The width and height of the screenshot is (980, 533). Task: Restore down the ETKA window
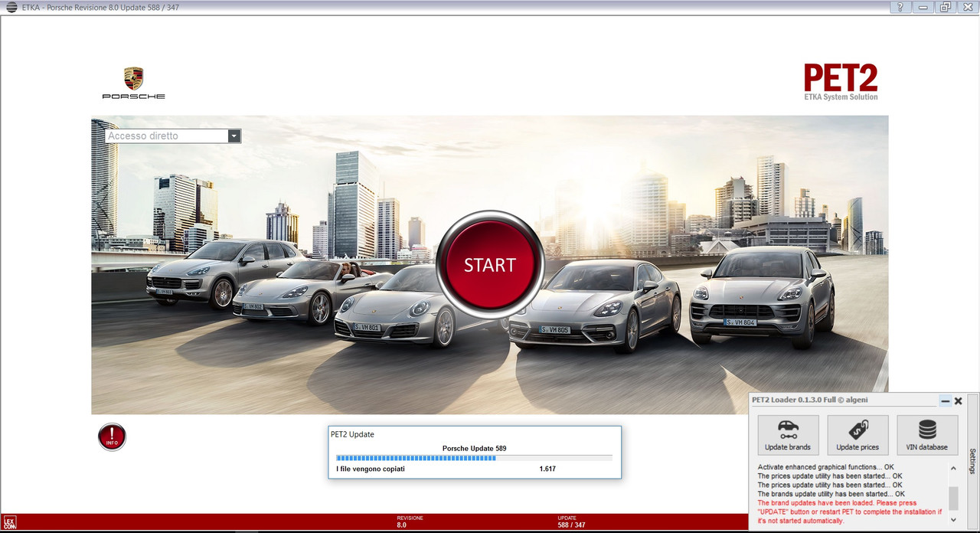tap(946, 7)
